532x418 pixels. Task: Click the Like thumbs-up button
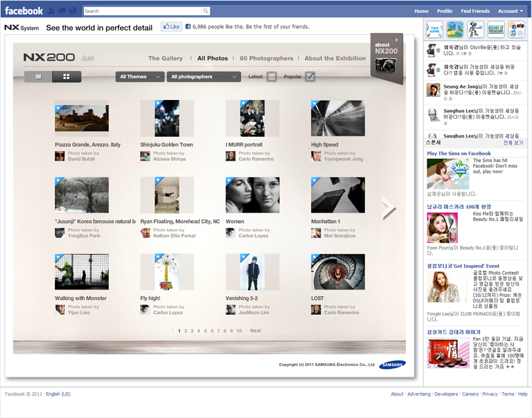171,26
